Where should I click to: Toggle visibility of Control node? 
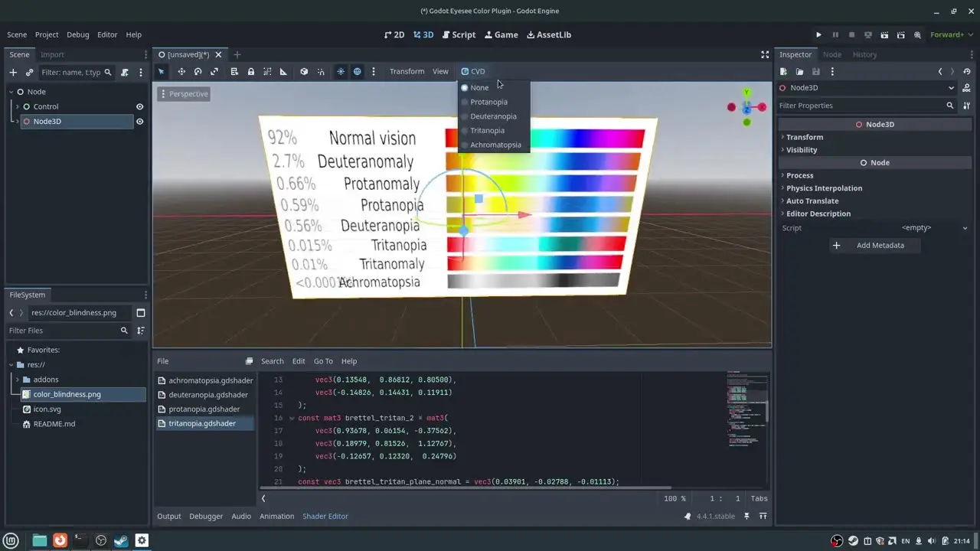(x=139, y=106)
